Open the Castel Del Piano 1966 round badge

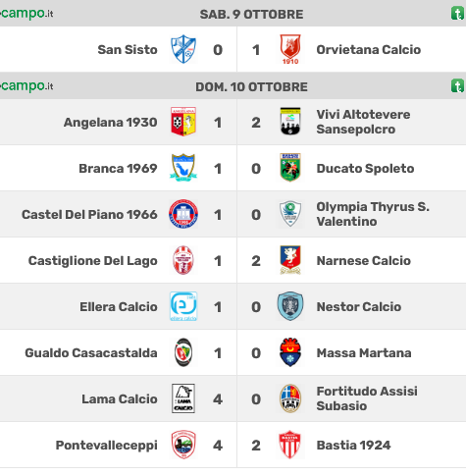click(183, 214)
